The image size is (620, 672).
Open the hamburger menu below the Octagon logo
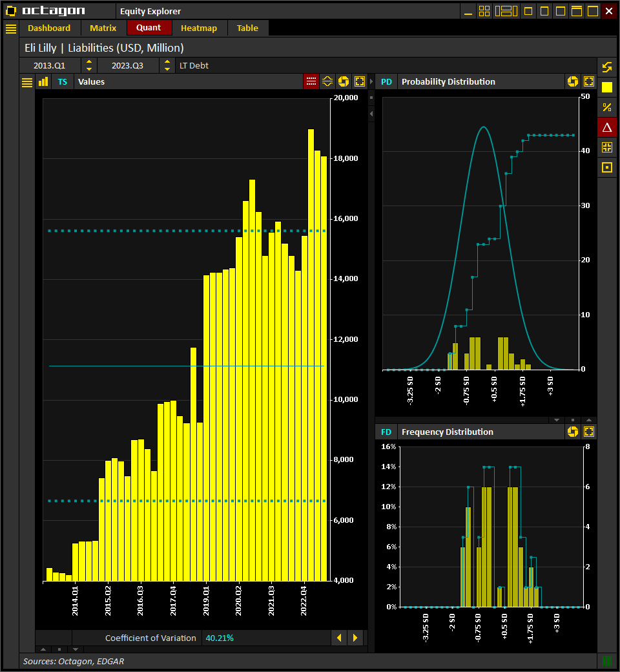coord(11,28)
